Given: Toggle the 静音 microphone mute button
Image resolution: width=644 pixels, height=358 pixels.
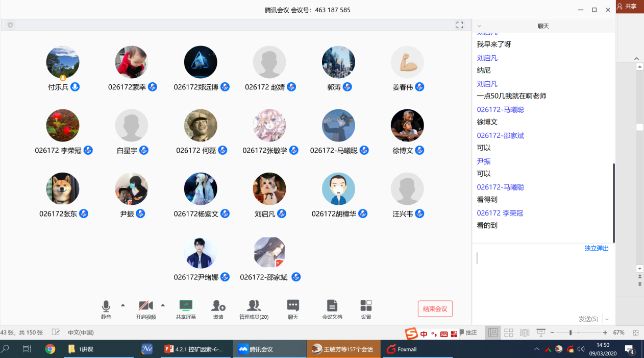Looking at the screenshot, I should 106,306.
